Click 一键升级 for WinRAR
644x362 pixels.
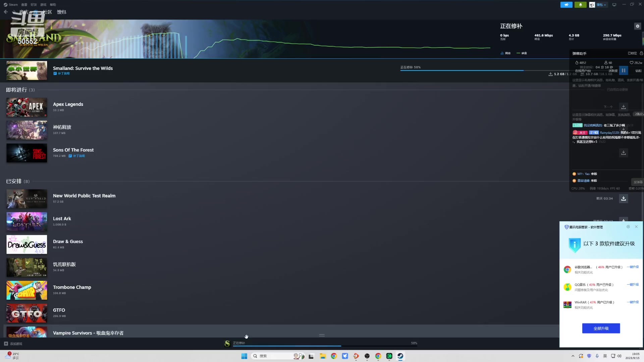633,302
